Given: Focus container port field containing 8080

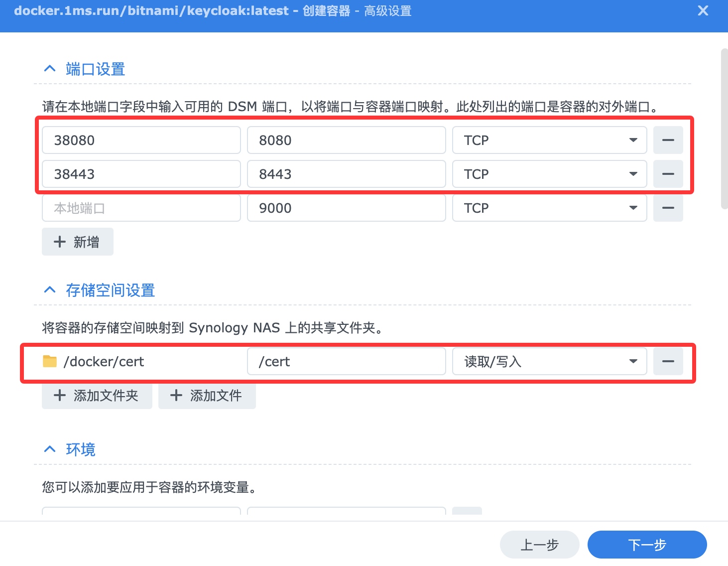Looking at the screenshot, I should [346, 140].
